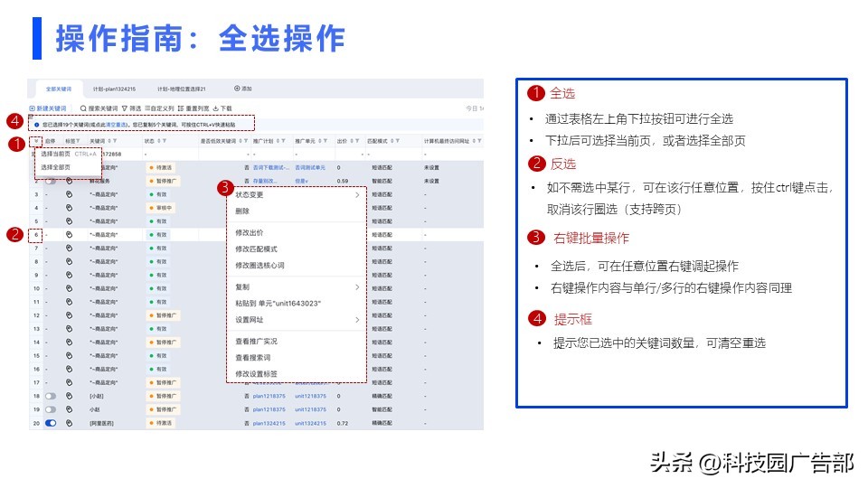Click the tag icon in row 7
Viewport: 868px width, 488px height.
(70, 248)
